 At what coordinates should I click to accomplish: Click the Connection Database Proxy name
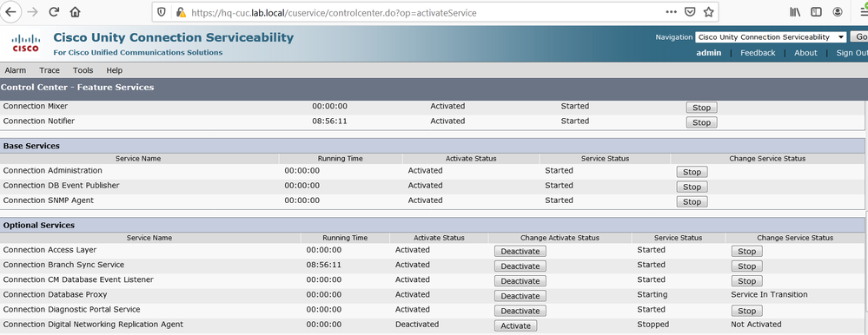point(56,295)
